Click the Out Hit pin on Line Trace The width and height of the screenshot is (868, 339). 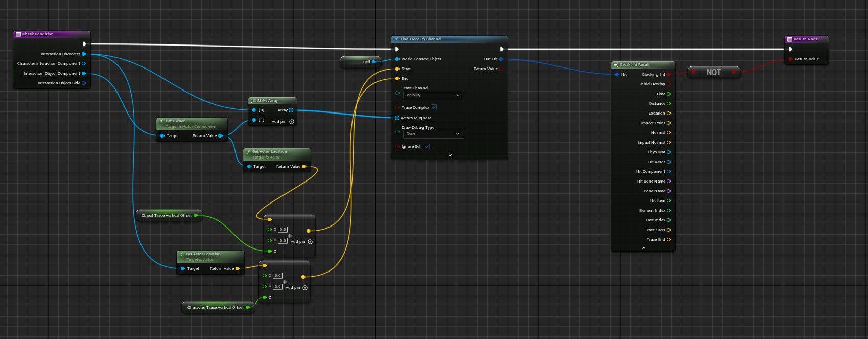click(x=501, y=59)
